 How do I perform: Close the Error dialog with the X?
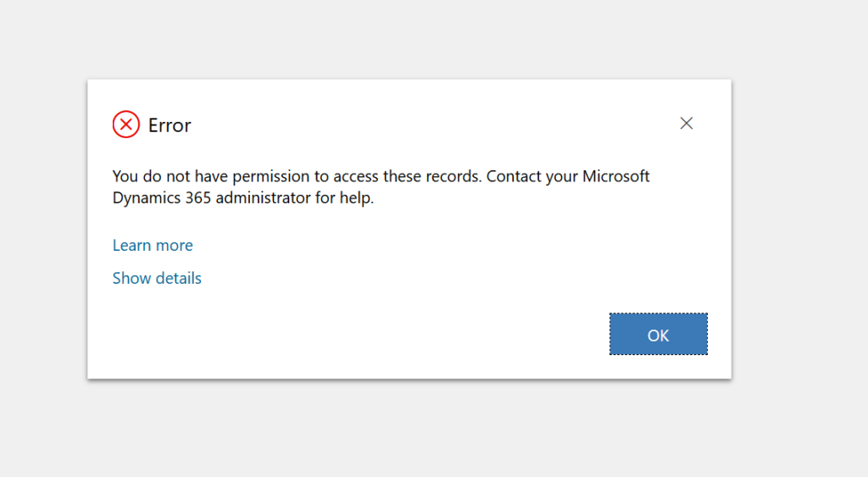click(687, 124)
